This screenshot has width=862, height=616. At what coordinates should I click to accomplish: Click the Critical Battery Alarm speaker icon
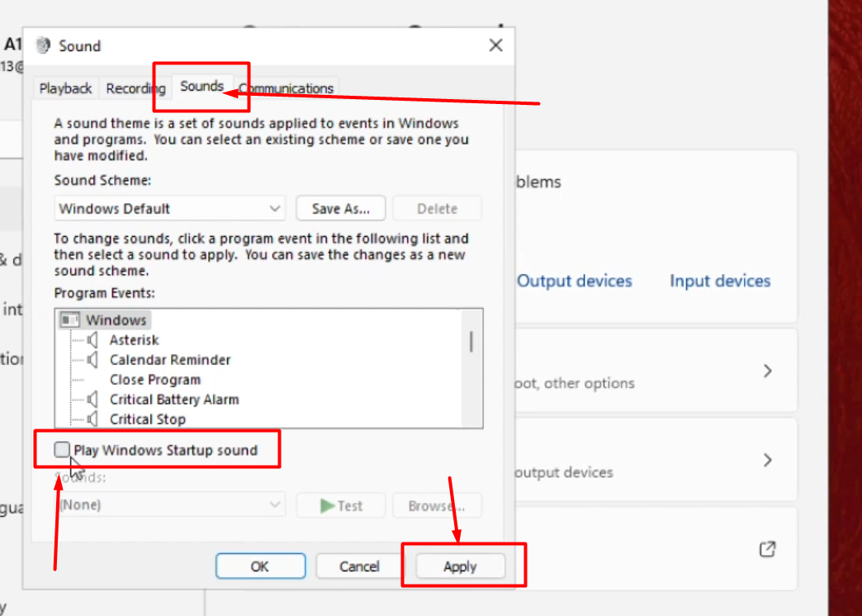click(92, 400)
